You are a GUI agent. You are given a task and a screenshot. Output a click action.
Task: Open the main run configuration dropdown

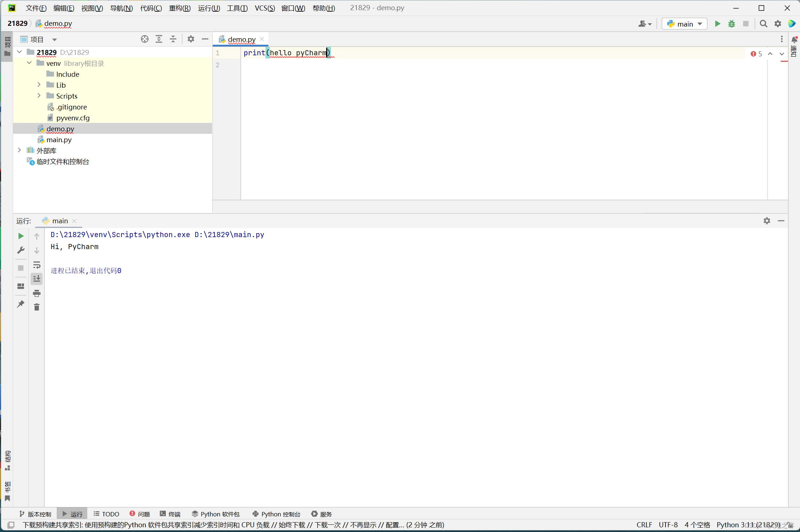[684, 24]
